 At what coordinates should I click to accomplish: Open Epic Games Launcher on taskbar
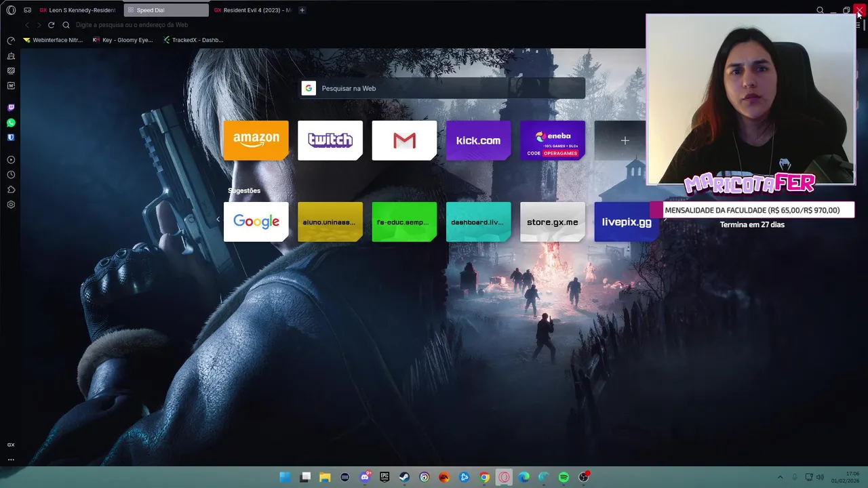[x=384, y=477]
